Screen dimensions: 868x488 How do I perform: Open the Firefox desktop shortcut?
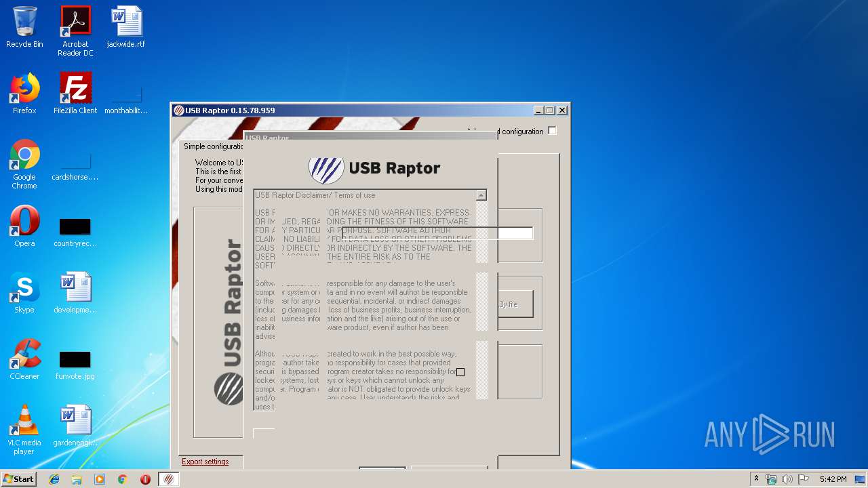point(24,94)
